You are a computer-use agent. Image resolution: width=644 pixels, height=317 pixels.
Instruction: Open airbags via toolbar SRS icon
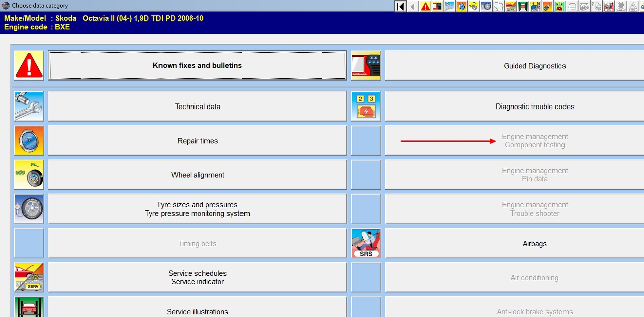click(x=609, y=6)
